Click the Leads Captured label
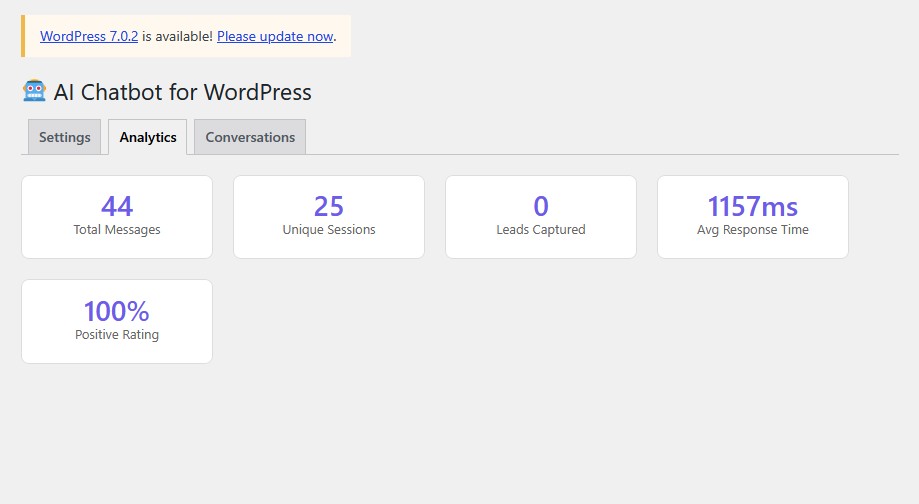 coord(541,230)
